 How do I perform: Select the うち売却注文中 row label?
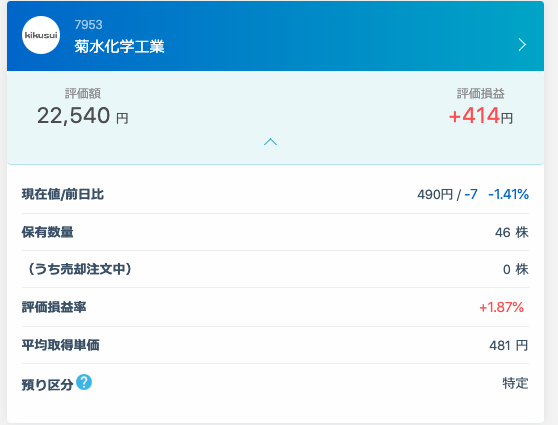(79, 269)
